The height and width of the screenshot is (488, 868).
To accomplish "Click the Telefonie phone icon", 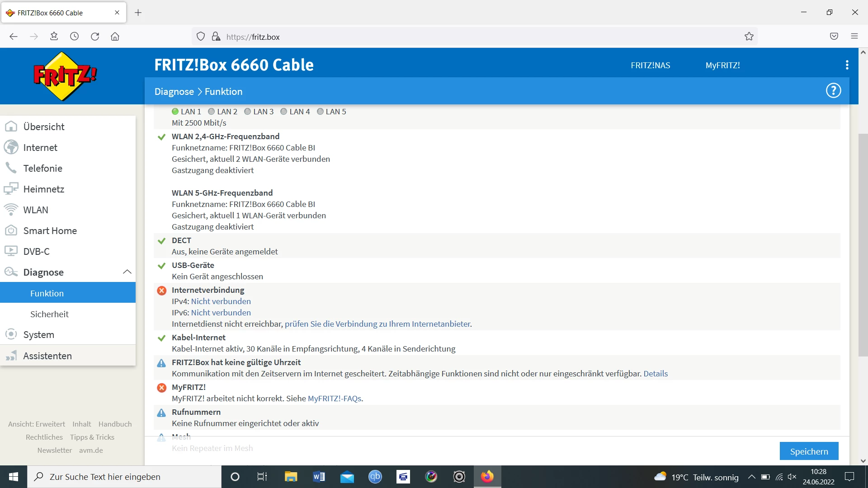I will click(11, 168).
